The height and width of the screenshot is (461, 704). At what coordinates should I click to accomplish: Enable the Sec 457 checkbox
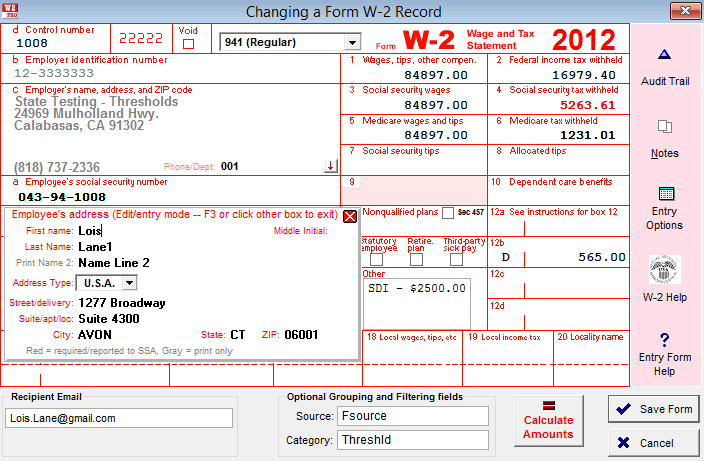coord(448,213)
